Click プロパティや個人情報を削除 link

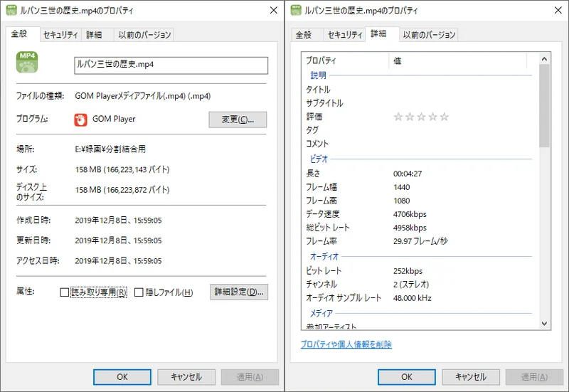click(346, 344)
